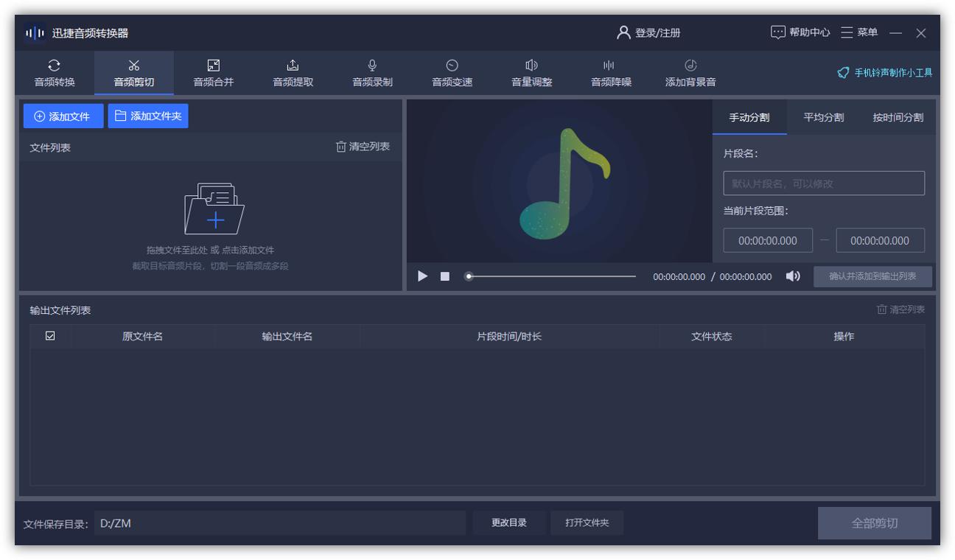Viewport: 955px width, 560px height.
Task: Mute audio with the speaker icon
Action: (791, 276)
